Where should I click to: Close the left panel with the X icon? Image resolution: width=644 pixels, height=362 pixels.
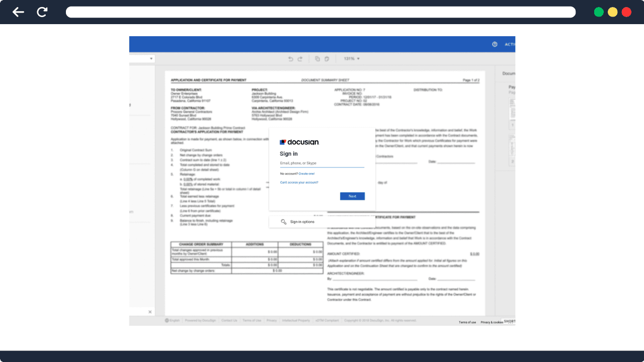point(150,312)
